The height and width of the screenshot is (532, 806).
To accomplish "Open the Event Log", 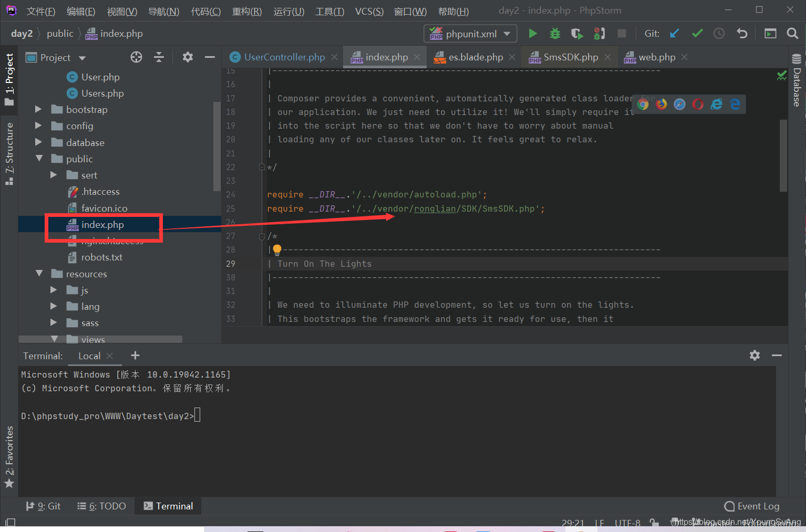I will (x=752, y=506).
